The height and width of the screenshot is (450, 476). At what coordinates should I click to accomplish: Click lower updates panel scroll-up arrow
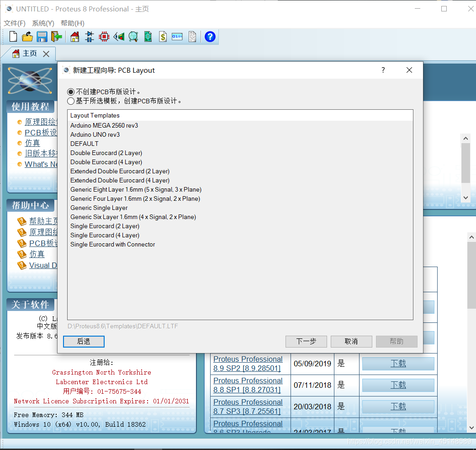click(471, 237)
